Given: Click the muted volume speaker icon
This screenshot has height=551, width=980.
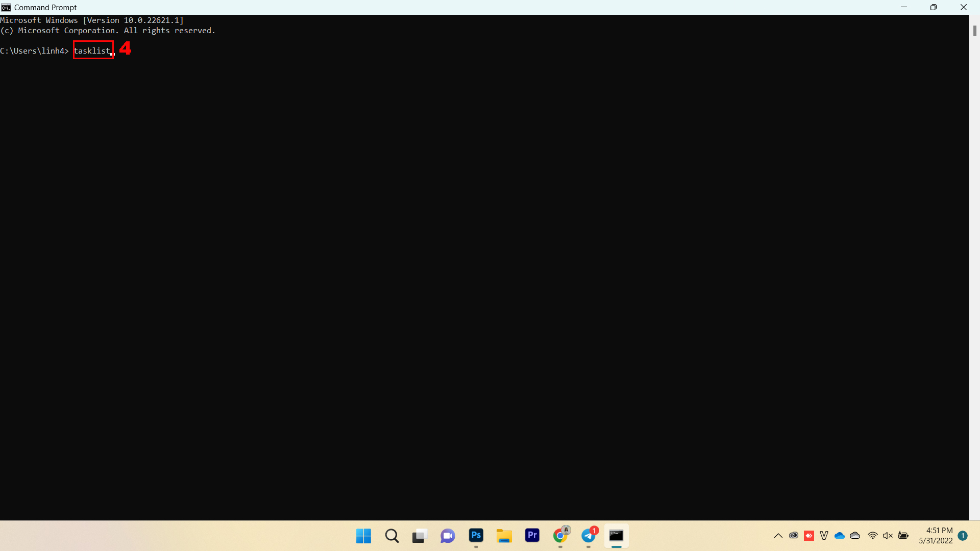Looking at the screenshot, I should coord(888,536).
